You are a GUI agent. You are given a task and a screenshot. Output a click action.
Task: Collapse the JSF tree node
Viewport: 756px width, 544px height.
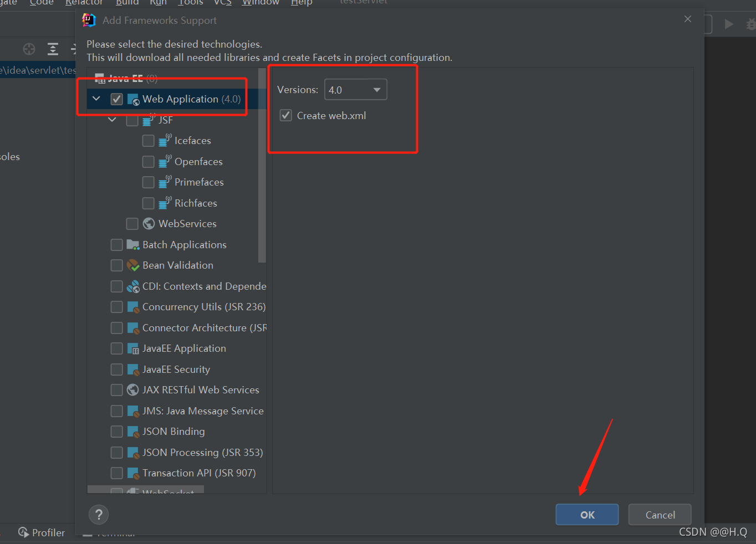[113, 120]
